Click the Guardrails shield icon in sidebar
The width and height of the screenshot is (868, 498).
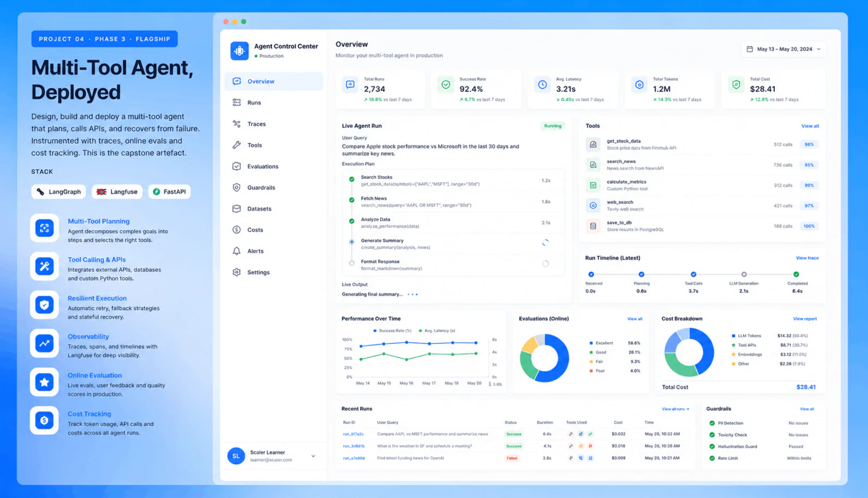click(237, 188)
